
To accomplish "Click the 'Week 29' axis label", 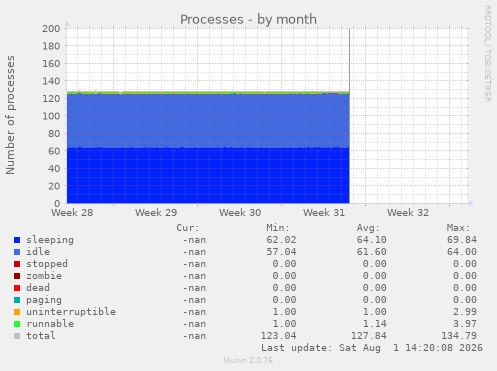I will click(x=156, y=213).
